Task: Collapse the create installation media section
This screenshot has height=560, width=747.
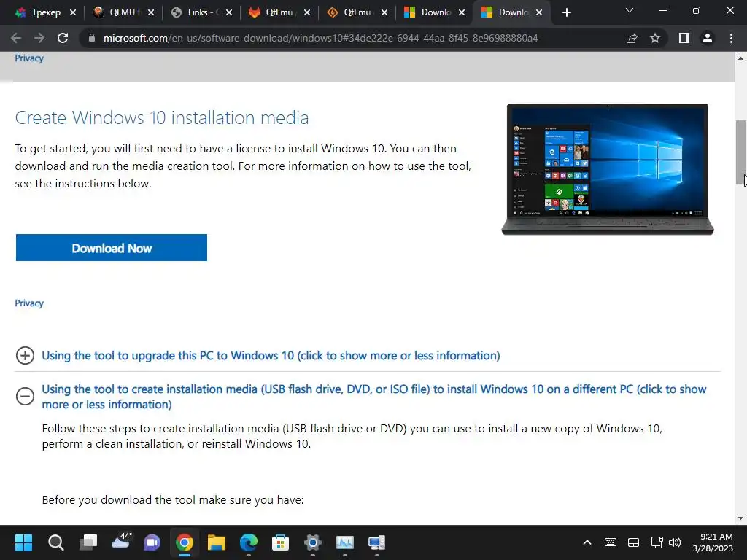Action: 25,396
